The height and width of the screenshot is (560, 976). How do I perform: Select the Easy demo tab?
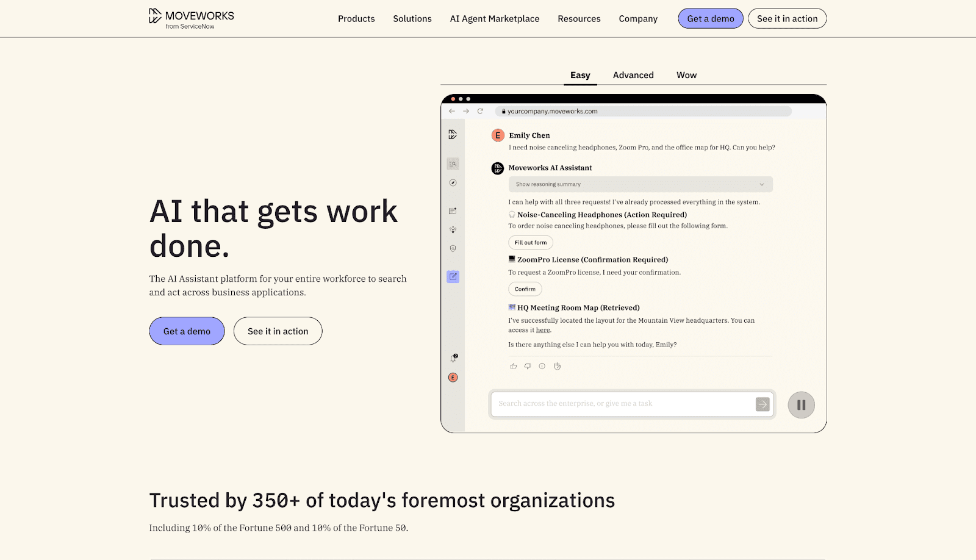tap(580, 75)
